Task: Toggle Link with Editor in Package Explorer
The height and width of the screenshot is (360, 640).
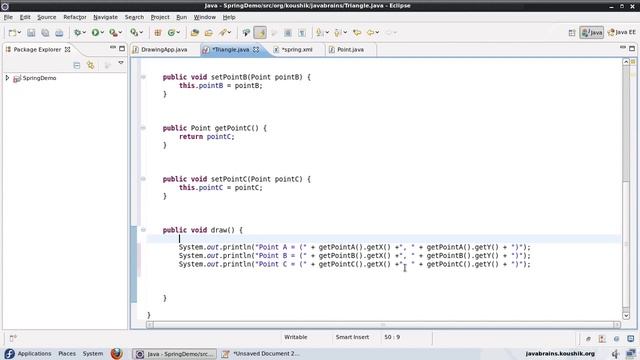Action: point(90,65)
